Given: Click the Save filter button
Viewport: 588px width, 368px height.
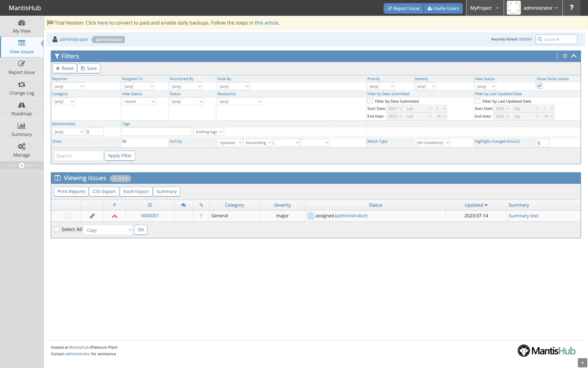Looking at the screenshot, I should click(89, 68).
